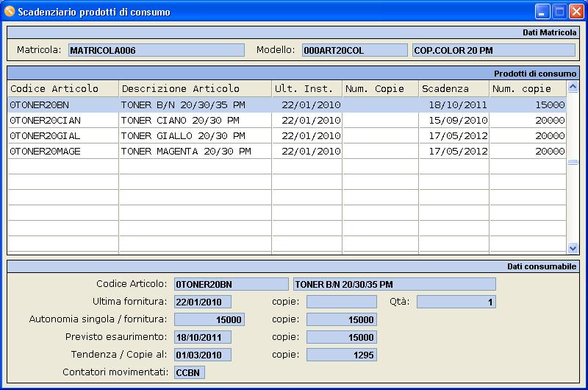Click the model description COP.COLOR 20 PM
Image resolution: width=588 pixels, height=390 pixels.
click(x=493, y=50)
